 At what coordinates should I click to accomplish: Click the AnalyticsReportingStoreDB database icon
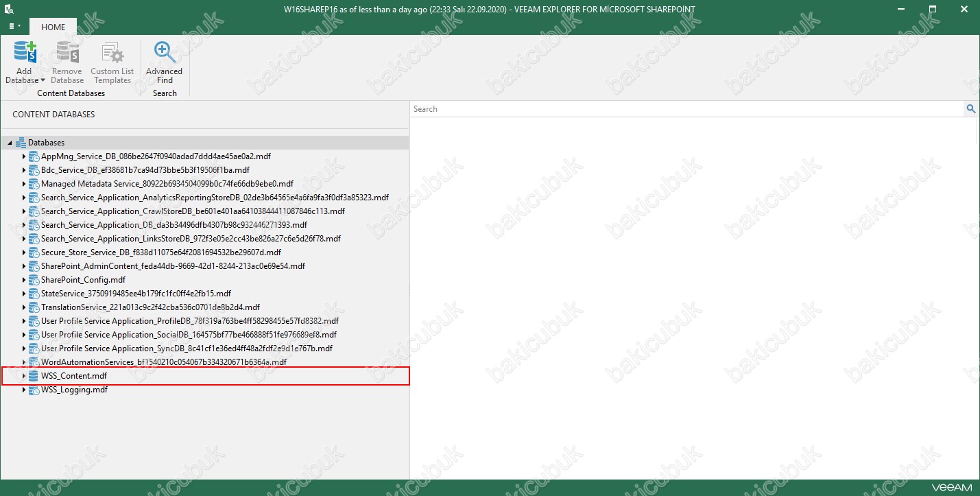34,198
